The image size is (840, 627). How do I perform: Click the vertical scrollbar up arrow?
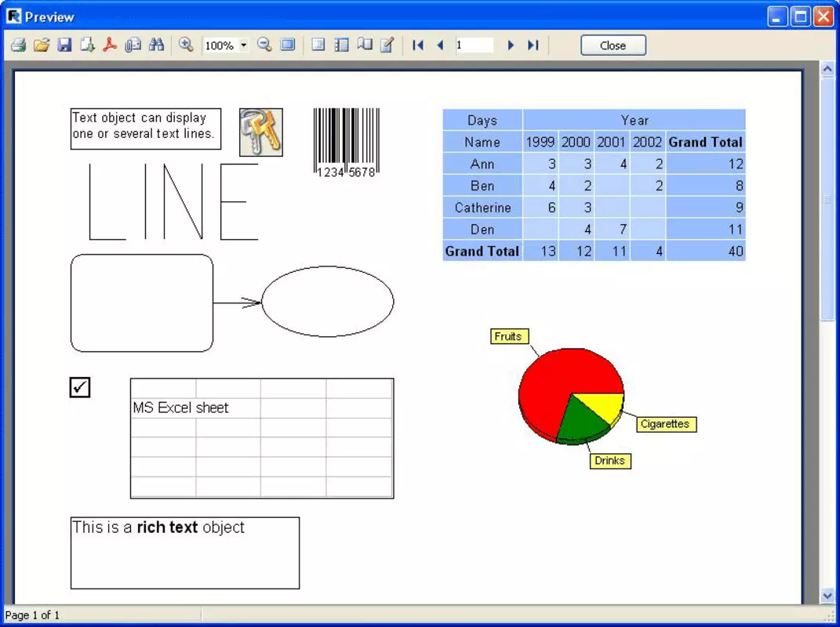(x=827, y=69)
